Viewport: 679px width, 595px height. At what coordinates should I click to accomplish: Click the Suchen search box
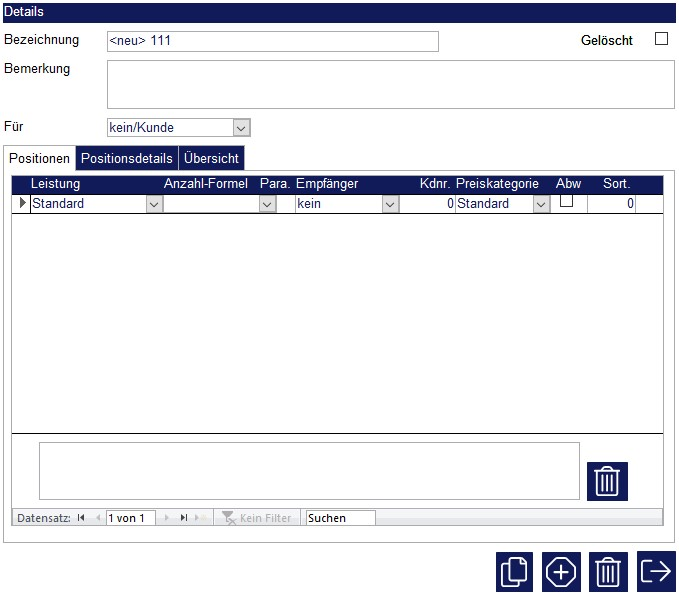click(x=340, y=518)
